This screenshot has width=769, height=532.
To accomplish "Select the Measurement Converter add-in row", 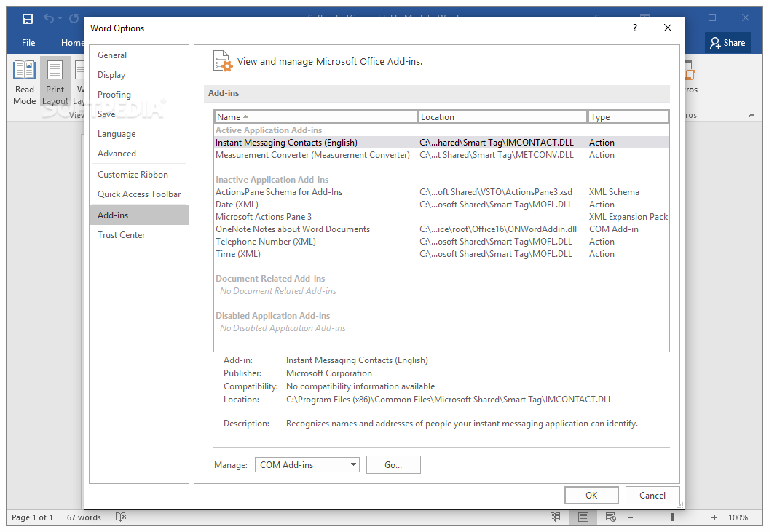I will pos(441,155).
